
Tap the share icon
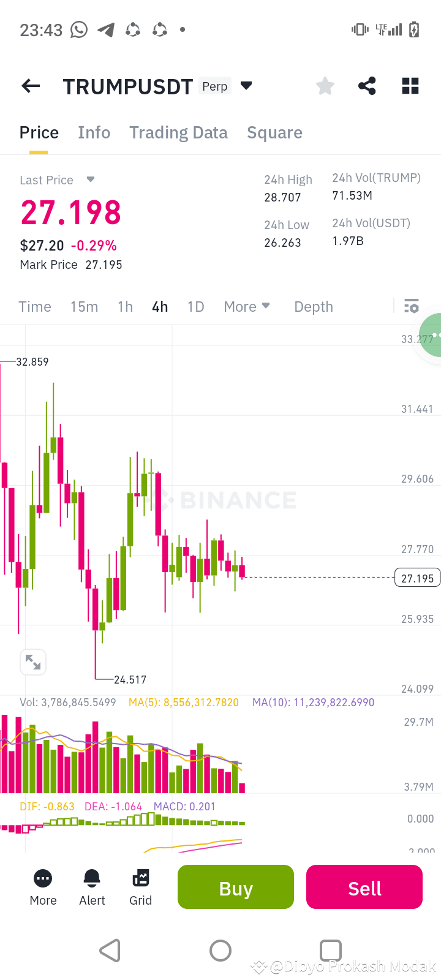click(x=367, y=86)
